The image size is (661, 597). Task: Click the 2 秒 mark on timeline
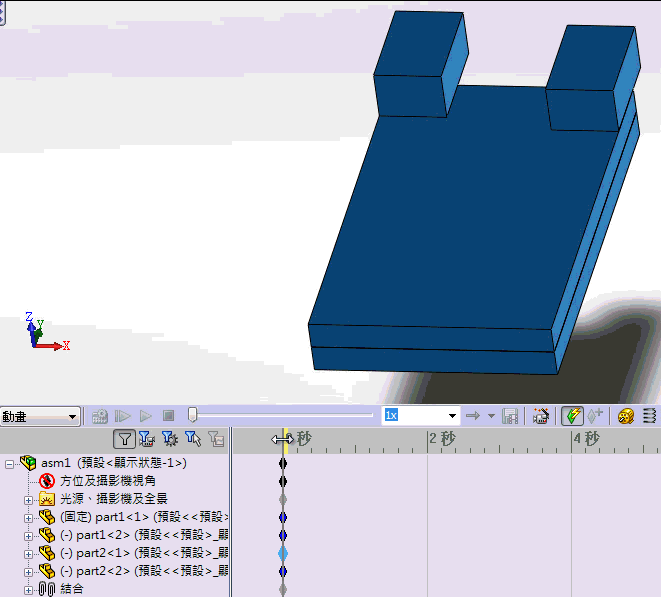(x=443, y=439)
